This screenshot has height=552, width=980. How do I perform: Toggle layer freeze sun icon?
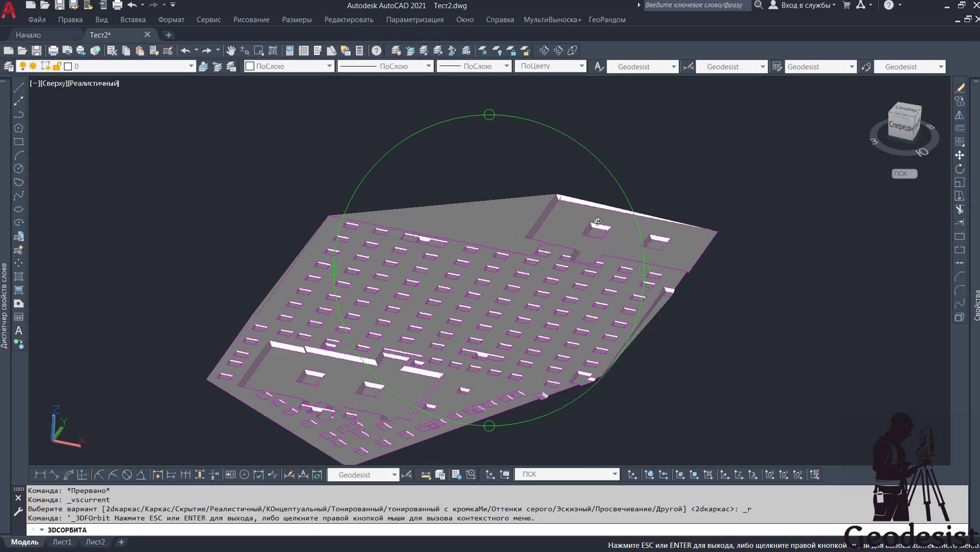point(34,66)
